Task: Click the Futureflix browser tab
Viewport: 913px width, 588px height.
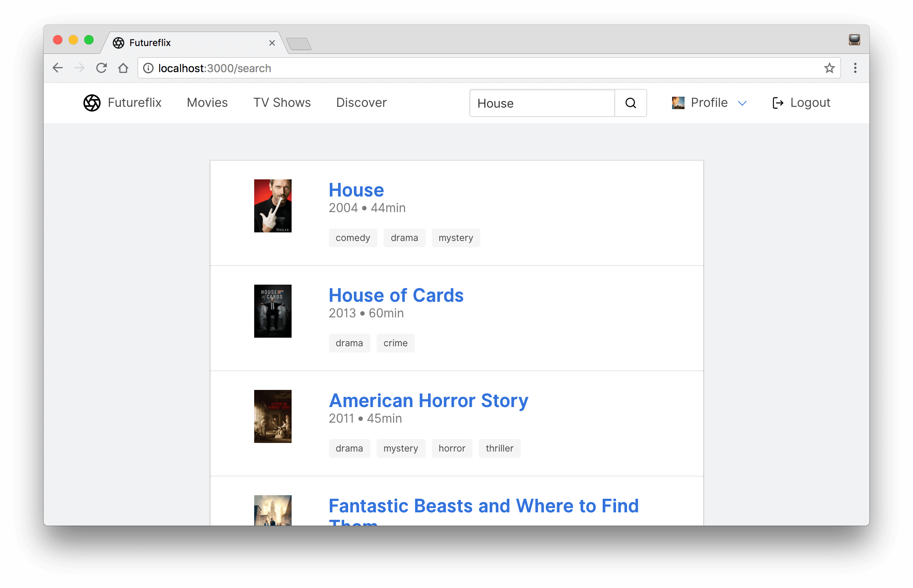Action: point(194,43)
